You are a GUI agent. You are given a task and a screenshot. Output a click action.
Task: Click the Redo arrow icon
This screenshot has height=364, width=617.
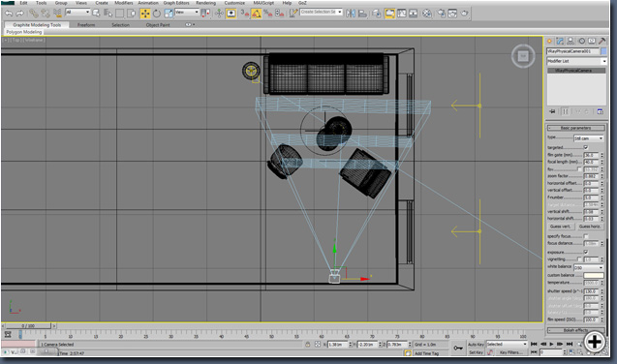pyautogui.click(x=19, y=14)
